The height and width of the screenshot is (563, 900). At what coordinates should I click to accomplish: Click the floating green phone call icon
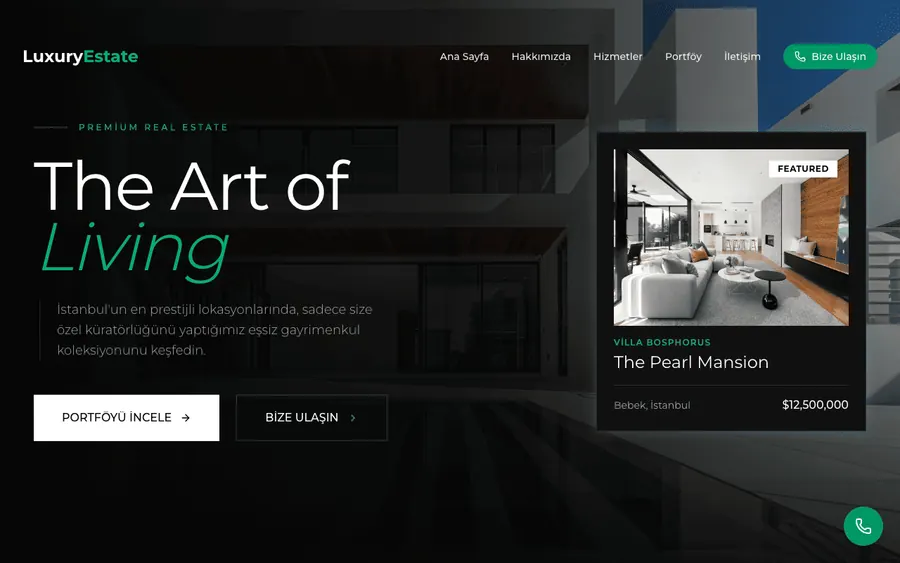(x=863, y=526)
